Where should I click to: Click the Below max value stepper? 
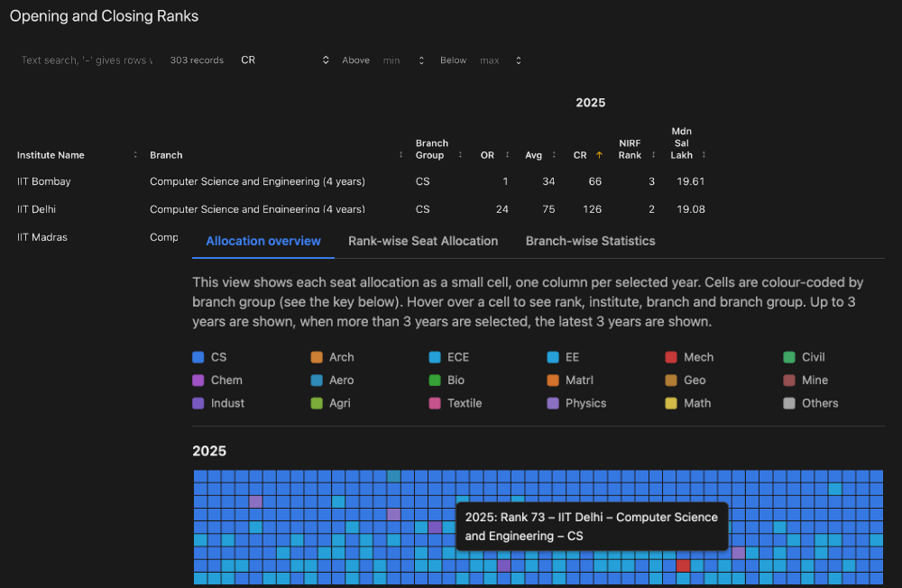point(518,60)
